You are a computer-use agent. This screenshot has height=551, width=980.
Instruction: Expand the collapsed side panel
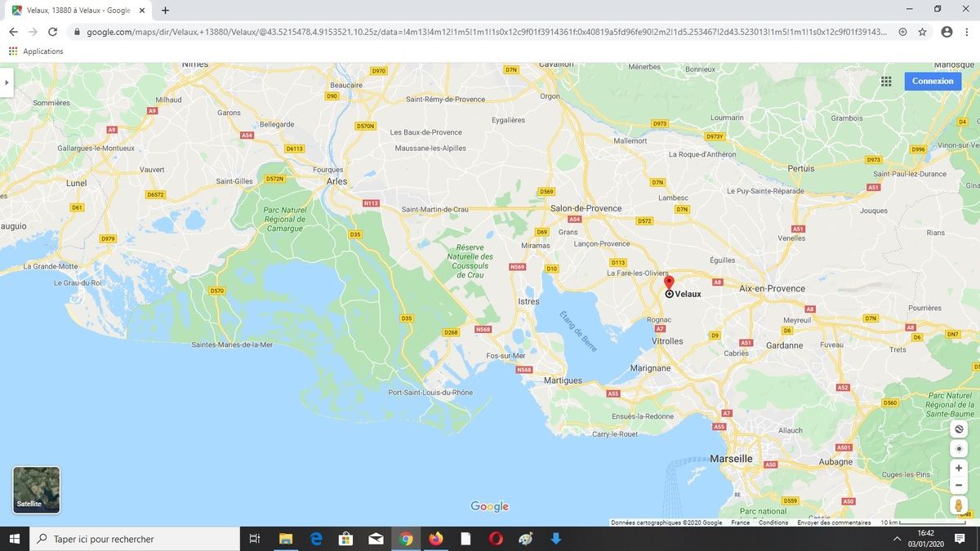point(7,82)
